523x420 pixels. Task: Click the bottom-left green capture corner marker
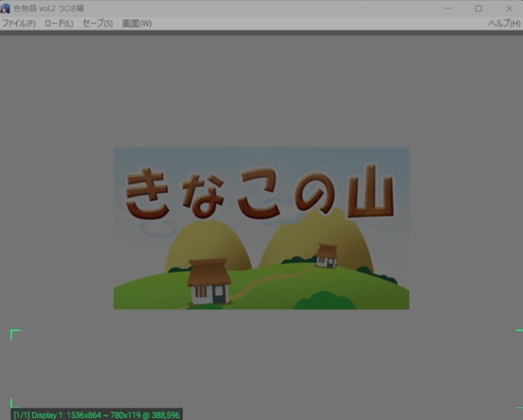tap(14, 403)
